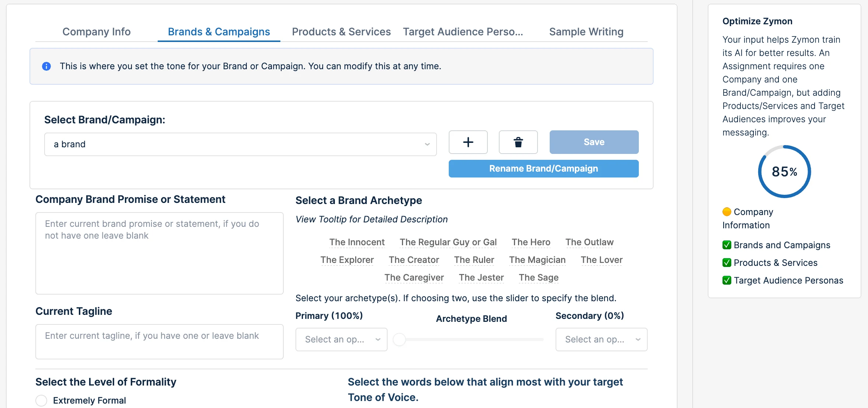Click The Magician archetype label
Screen dimensions: 868x408
click(537, 260)
